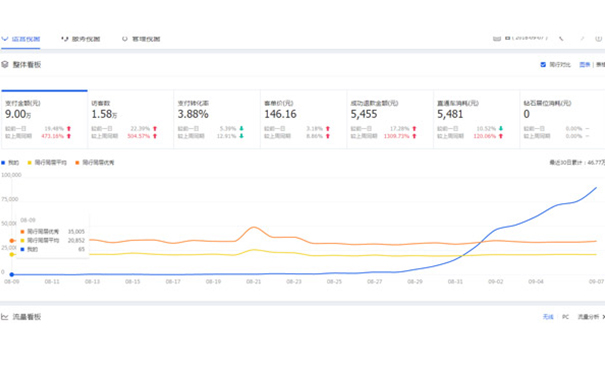Click the blue 08-09 data point on chart
The image size is (605, 375).
click(12, 275)
